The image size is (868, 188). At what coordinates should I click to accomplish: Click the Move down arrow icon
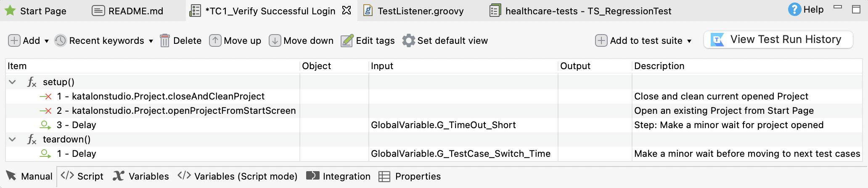coord(275,41)
